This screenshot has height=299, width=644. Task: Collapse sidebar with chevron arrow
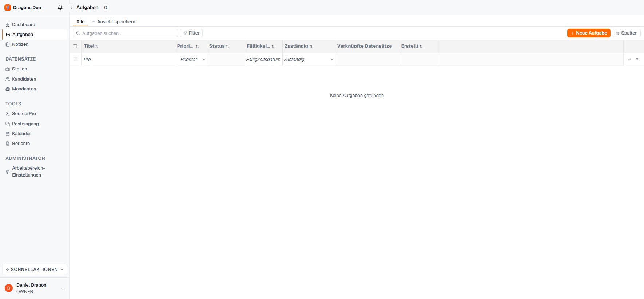(x=71, y=8)
